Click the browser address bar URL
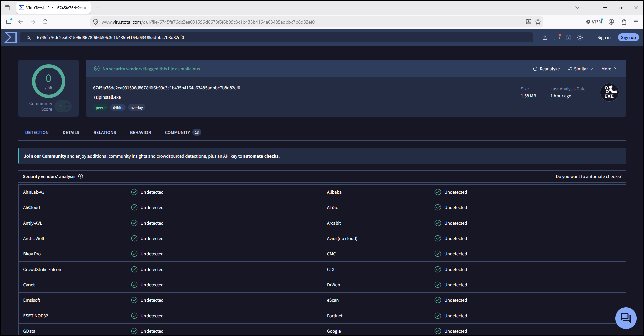 (x=208, y=22)
